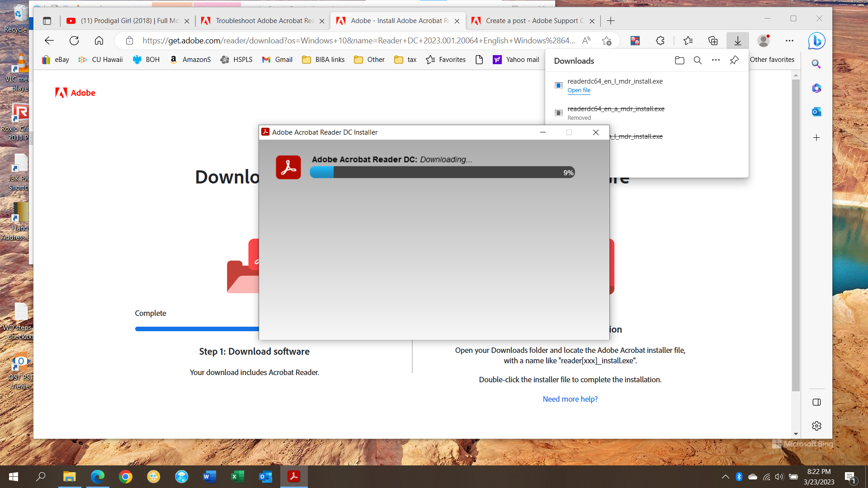The height and width of the screenshot is (488, 868).
Task: Toggle Edge sidebar visibility button
Action: click(x=816, y=402)
